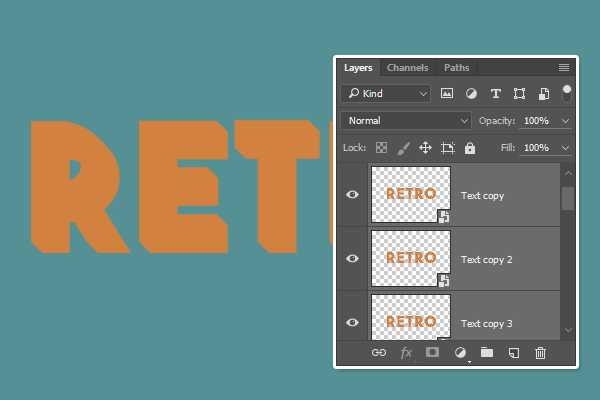Screen dimensions: 600x400
Task: Delete layer with trash icon
Action: pyautogui.click(x=540, y=352)
